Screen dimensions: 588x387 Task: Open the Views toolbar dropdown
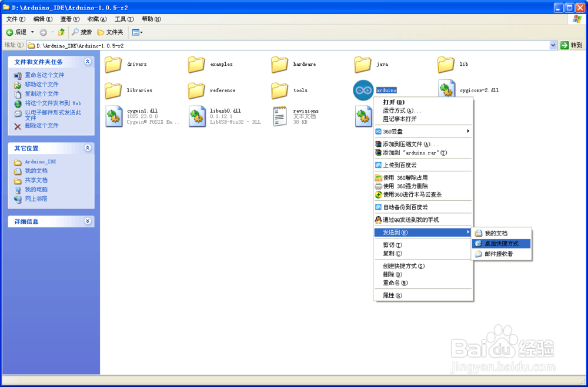click(x=137, y=33)
